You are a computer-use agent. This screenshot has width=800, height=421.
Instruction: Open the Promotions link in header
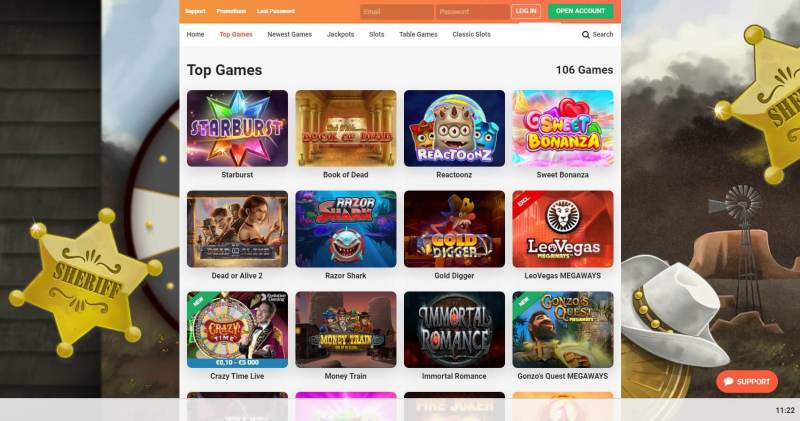[231, 11]
